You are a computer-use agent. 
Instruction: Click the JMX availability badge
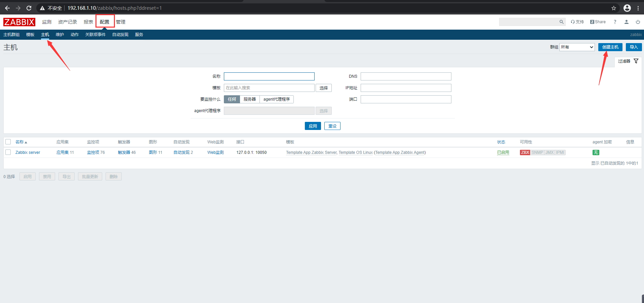click(550, 153)
